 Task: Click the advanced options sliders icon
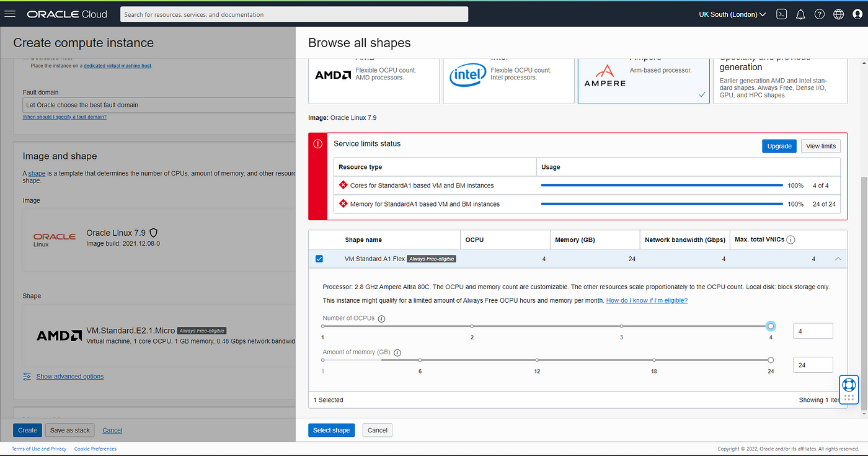click(27, 377)
